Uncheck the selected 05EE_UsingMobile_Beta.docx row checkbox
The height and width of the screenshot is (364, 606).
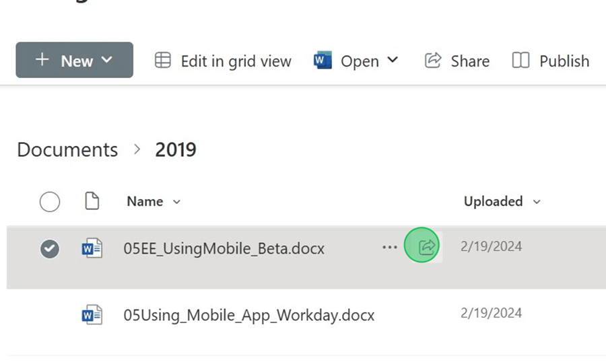(50, 249)
